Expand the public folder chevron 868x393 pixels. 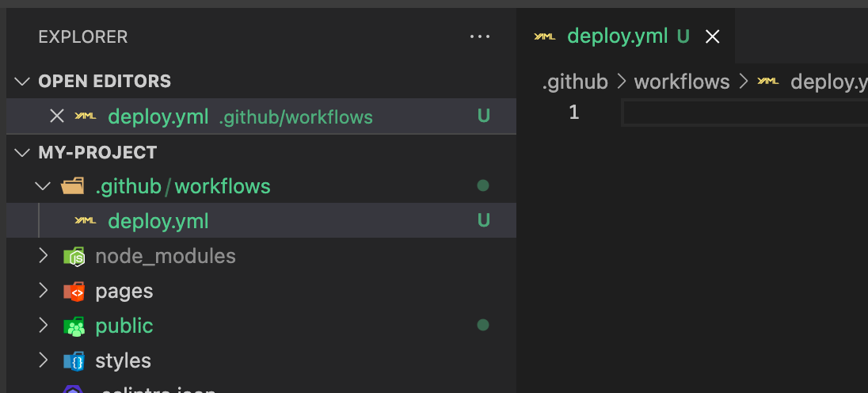[43, 326]
